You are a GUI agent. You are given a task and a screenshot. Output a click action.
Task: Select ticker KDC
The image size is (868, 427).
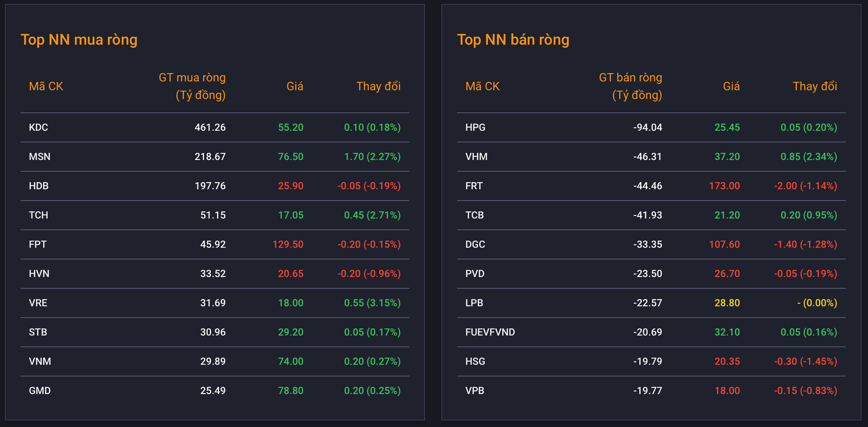click(38, 127)
